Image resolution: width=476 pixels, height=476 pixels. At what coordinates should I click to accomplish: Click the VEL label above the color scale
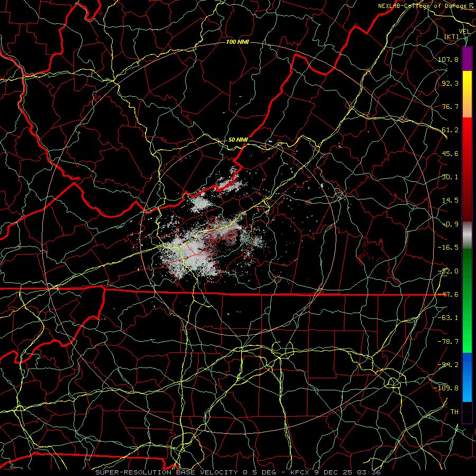(464, 32)
